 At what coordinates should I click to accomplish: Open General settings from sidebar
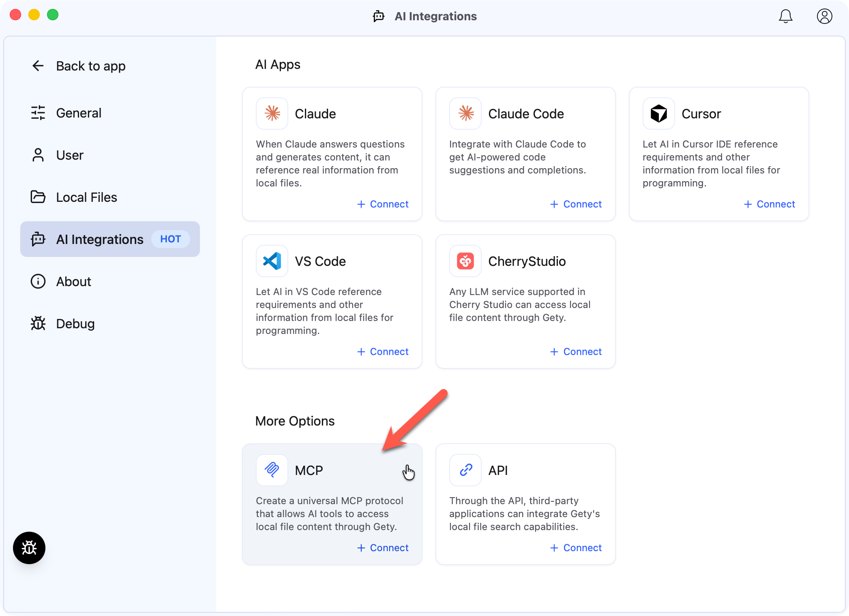pos(78,113)
